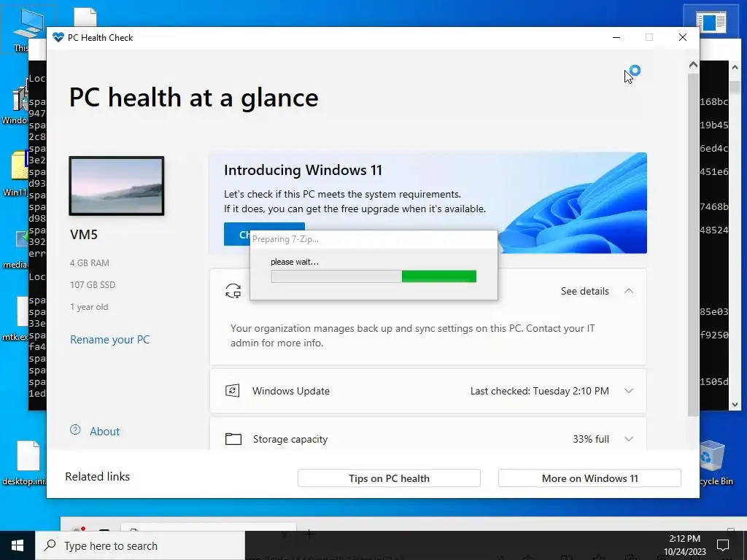Click the blue Check now button
Screen dimensions: 747x560
coord(237,234)
